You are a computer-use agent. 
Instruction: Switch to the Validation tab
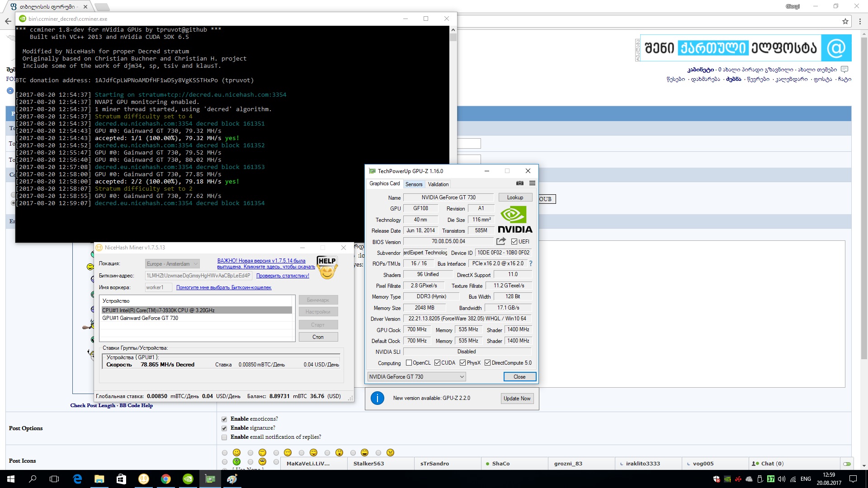(x=438, y=184)
